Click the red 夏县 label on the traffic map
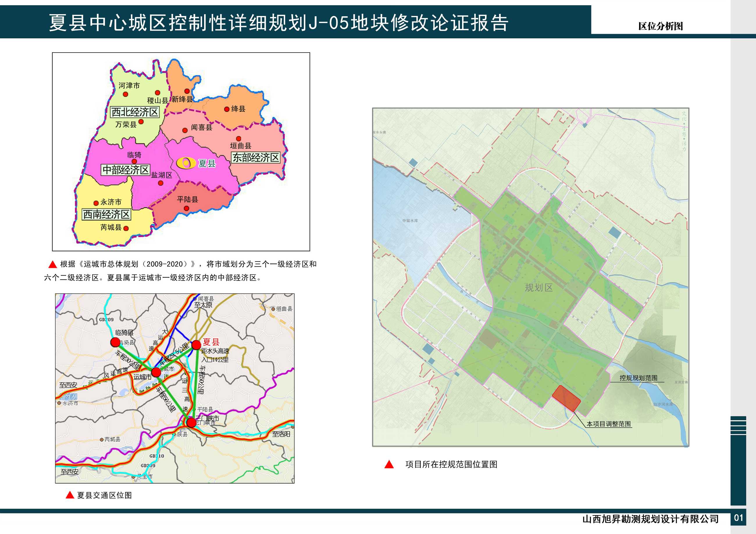 (x=211, y=342)
